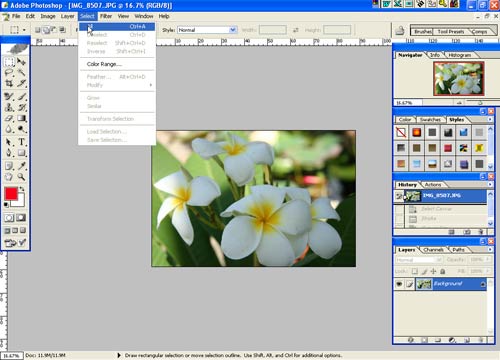Select the Eyedropper tool
The image size is (500, 360).
pos(22,166)
